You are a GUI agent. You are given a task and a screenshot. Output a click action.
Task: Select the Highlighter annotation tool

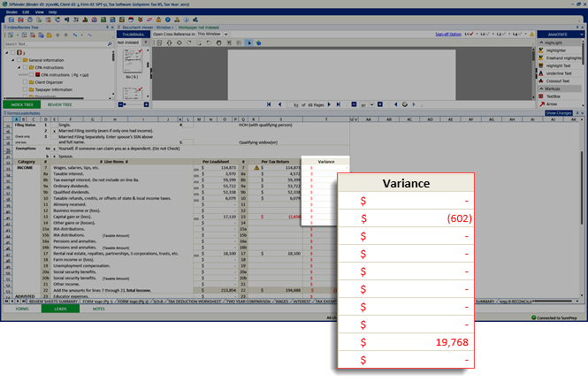pyautogui.click(x=556, y=50)
